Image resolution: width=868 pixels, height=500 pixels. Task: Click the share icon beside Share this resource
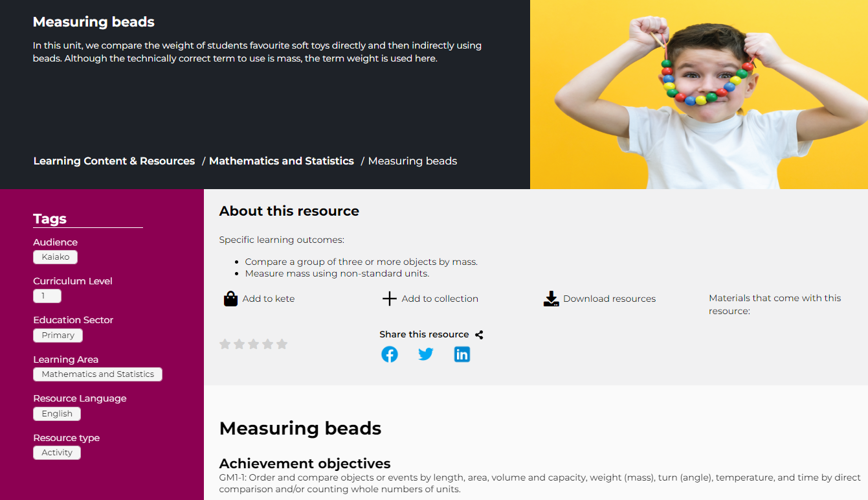click(479, 335)
